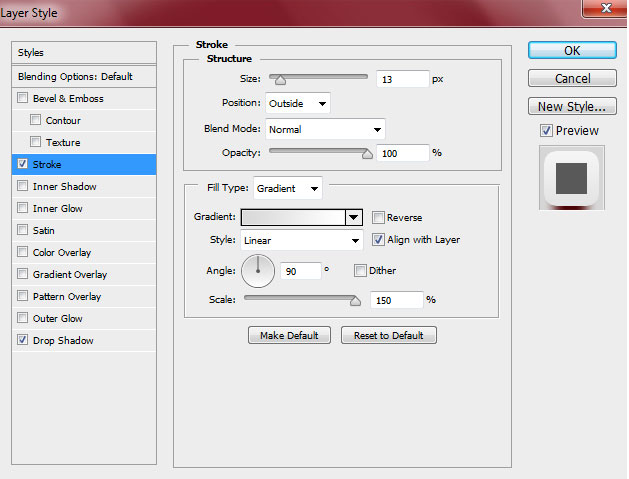This screenshot has width=629, height=479.
Task: Select the Color Overlay effect label
Action: 62,253
